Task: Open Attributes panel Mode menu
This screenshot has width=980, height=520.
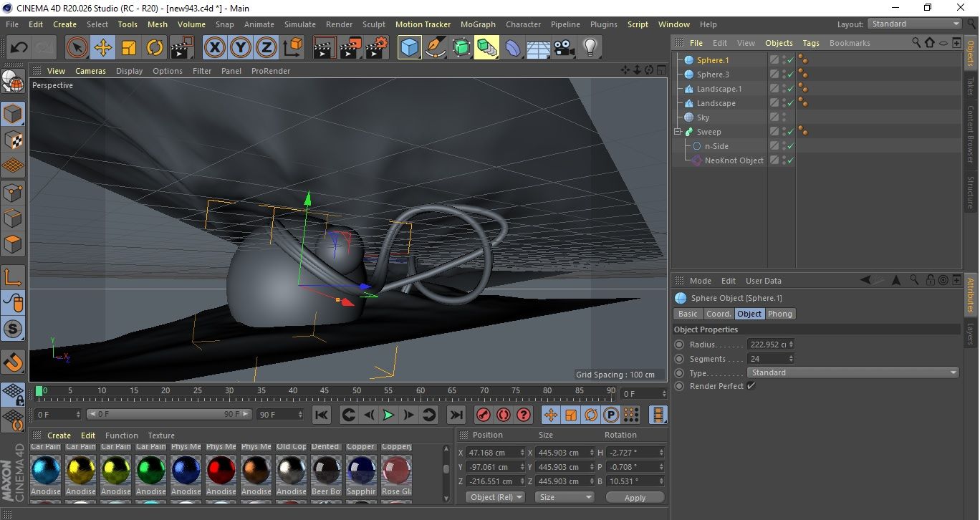Action: click(700, 281)
